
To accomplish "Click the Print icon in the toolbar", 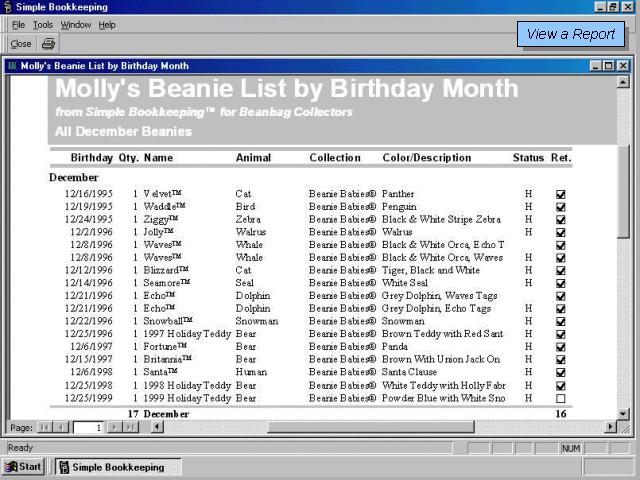I will tap(48, 44).
